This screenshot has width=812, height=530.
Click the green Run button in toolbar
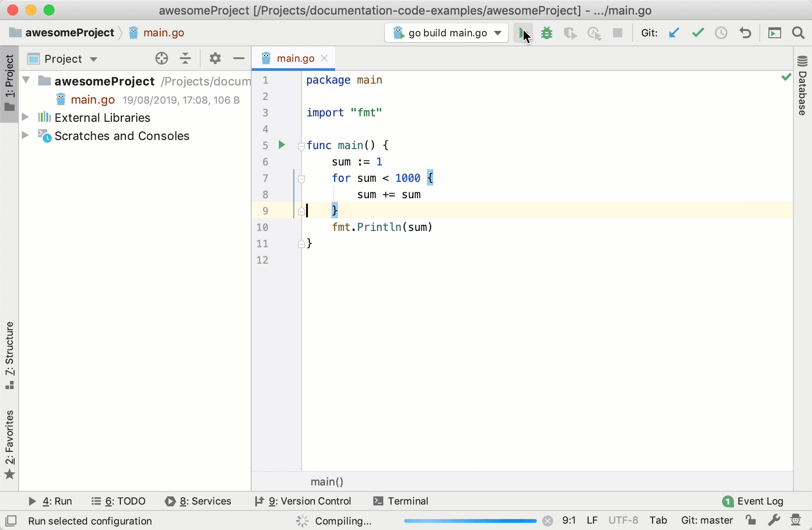[x=523, y=33]
